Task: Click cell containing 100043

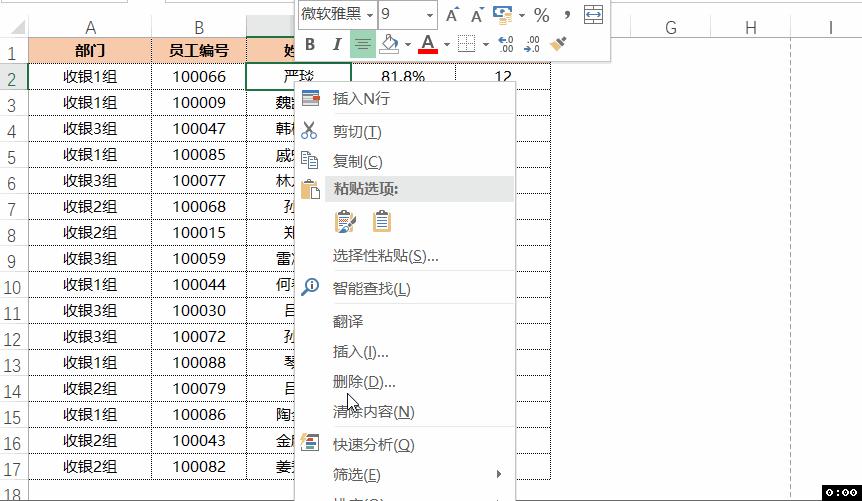Action: [199, 440]
